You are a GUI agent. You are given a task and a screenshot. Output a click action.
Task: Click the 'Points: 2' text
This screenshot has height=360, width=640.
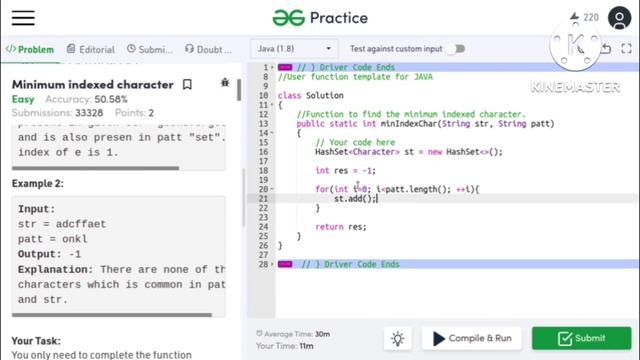[x=134, y=113]
